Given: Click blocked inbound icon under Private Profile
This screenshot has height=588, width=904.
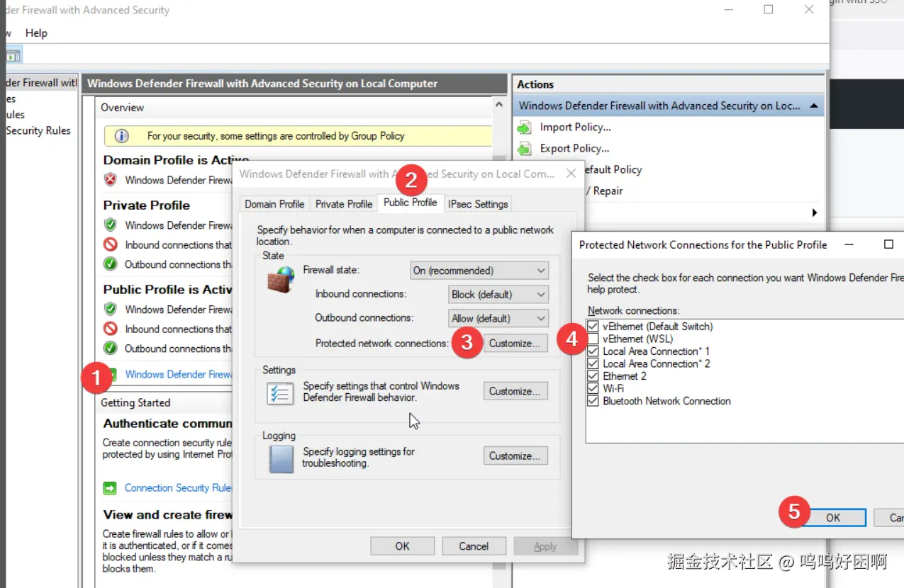Looking at the screenshot, I should point(110,244).
